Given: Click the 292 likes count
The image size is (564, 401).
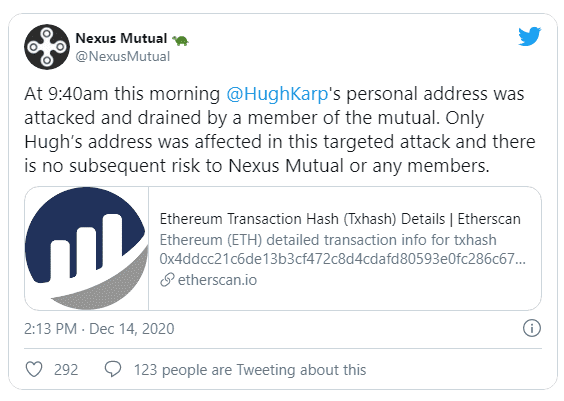Looking at the screenshot, I should (x=66, y=370).
